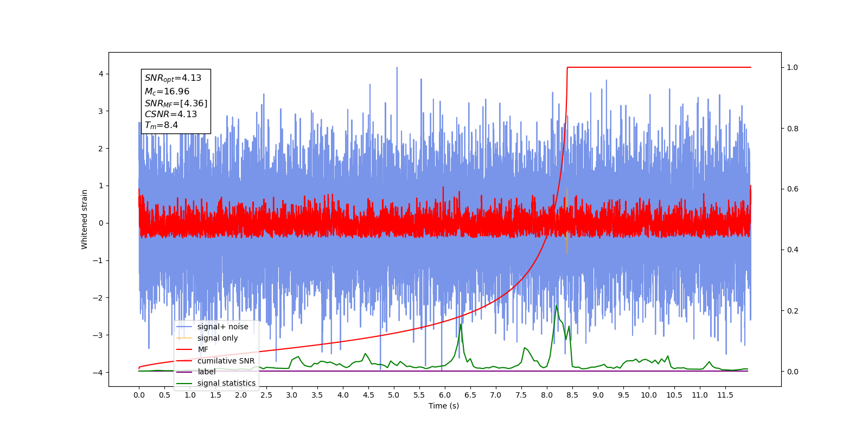Click the 3 tick on strain axis
The image size is (868, 434).
pos(101,111)
